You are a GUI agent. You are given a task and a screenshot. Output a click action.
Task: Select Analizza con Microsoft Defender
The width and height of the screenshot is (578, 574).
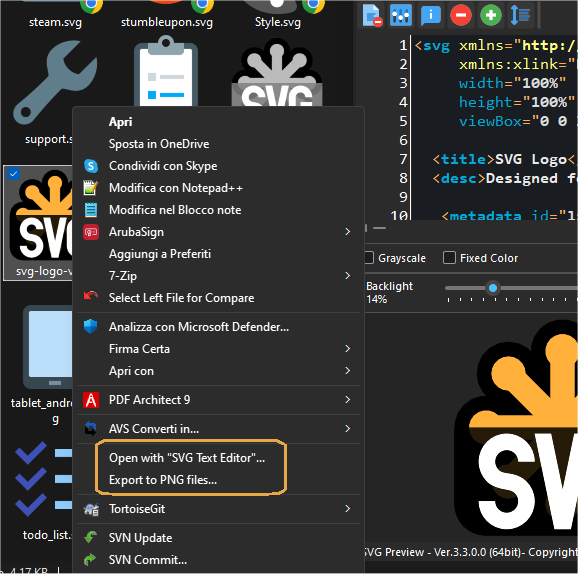point(218,327)
